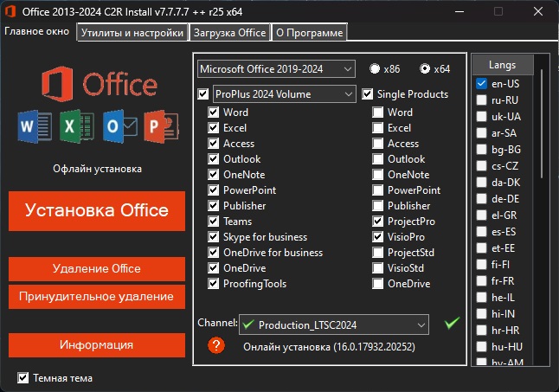Switch to Загрузка Office tab
The image size is (559, 392).
(229, 33)
